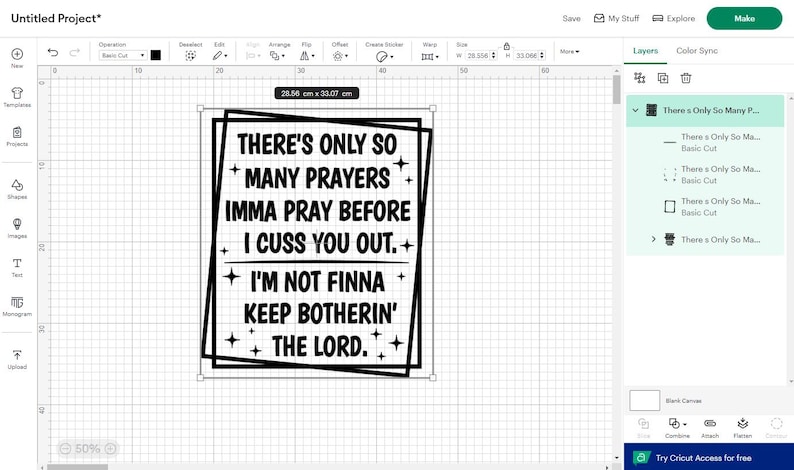This screenshot has height=470, width=794.
Task: Open the Flip dropdown
Action: (x=307, y=56)
